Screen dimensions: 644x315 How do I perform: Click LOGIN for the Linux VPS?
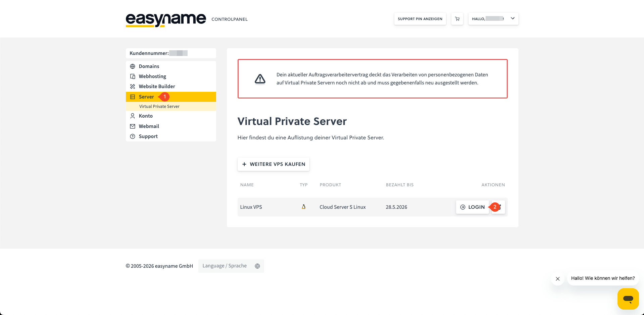472,207
